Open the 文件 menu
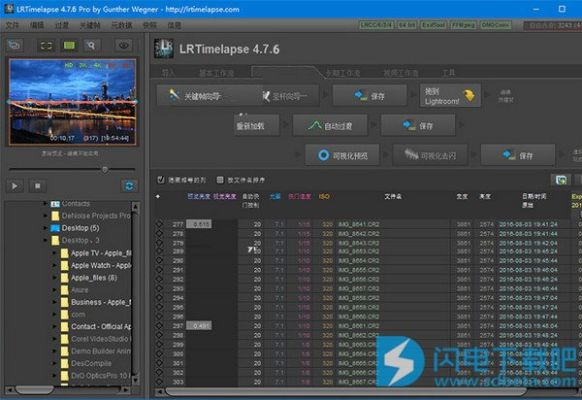 pyautogui.click(x=12, y=25)
